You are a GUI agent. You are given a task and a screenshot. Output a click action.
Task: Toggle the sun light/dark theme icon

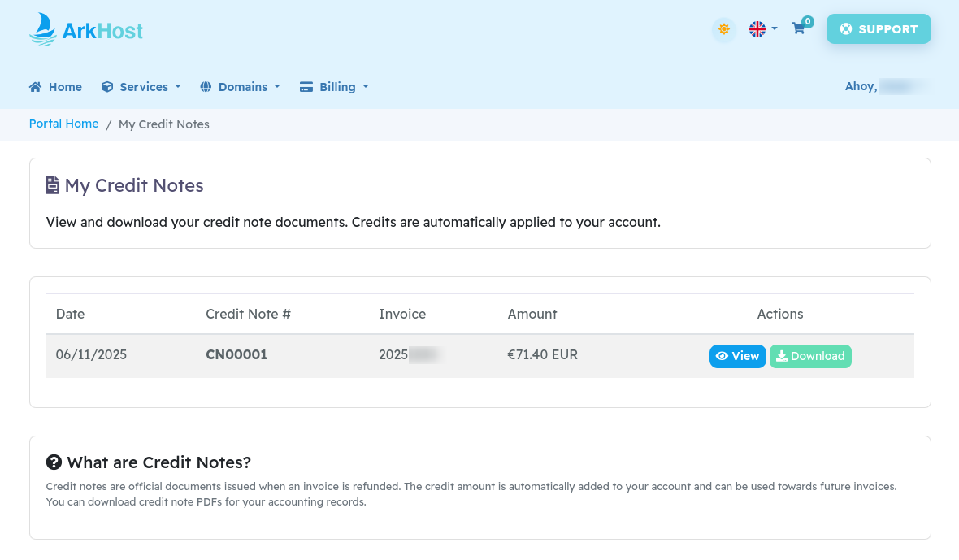point(723,29)
